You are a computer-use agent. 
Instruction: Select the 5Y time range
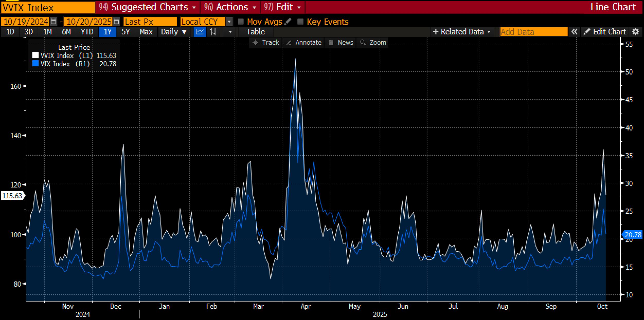pyautogui.click(x=126, y=32)
